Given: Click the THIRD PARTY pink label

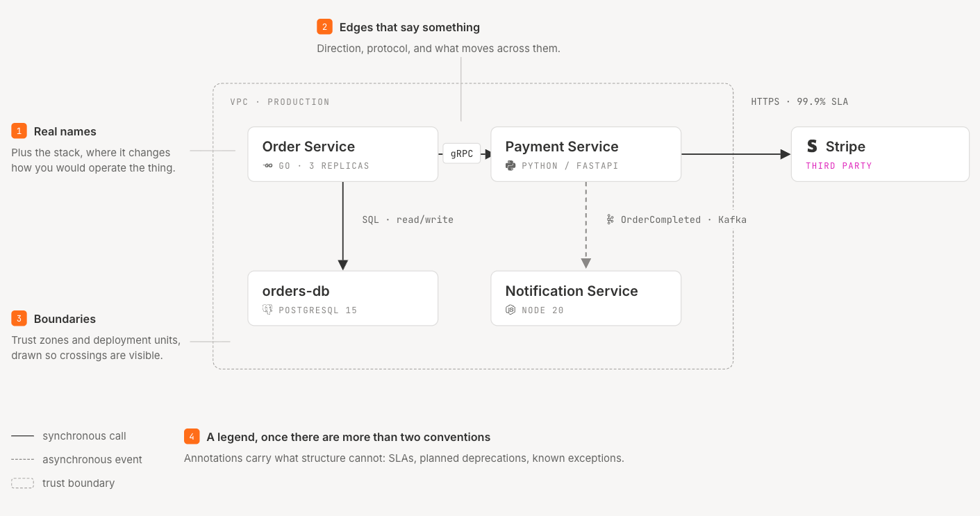Looking at the screenshot, I should (x=838, y=166).
